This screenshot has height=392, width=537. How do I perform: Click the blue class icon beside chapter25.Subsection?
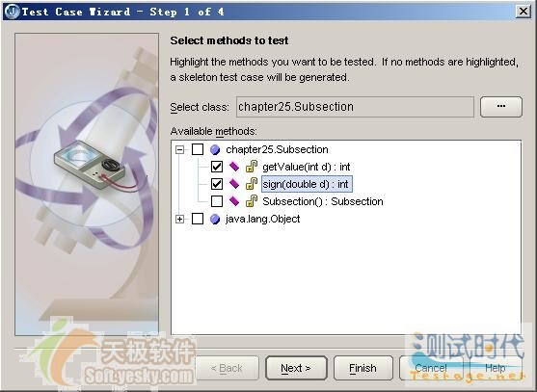215,150
